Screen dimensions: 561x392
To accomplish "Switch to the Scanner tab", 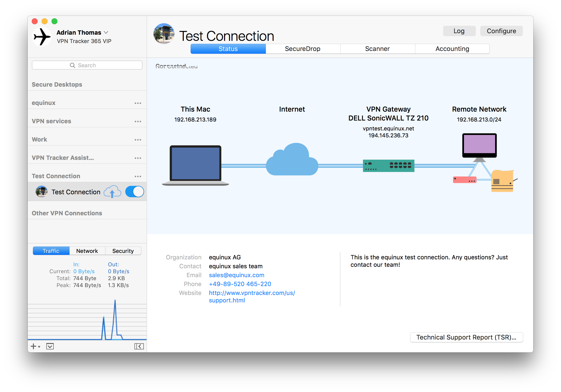I will click(x=377, y=49).
